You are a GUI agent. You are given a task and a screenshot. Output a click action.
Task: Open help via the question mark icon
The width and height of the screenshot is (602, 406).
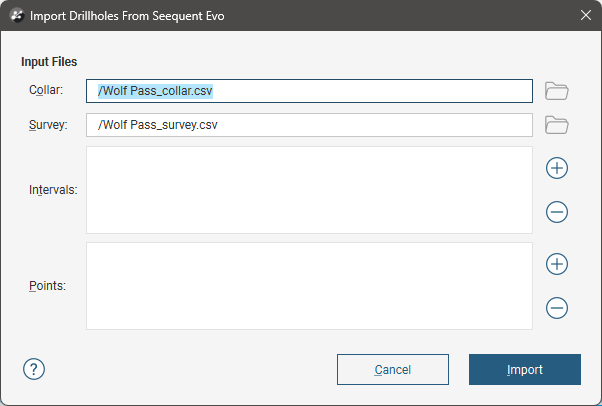point(34,369)
